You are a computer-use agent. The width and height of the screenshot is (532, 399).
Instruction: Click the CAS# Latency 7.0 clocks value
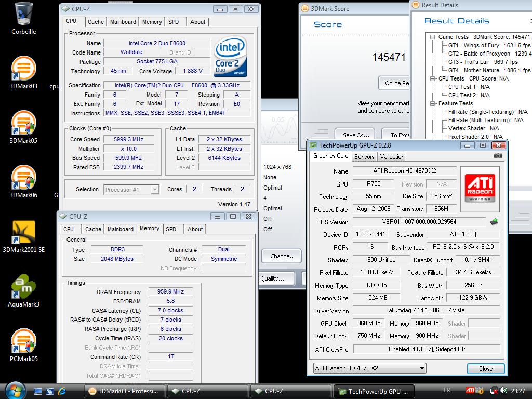coord(170,310)
